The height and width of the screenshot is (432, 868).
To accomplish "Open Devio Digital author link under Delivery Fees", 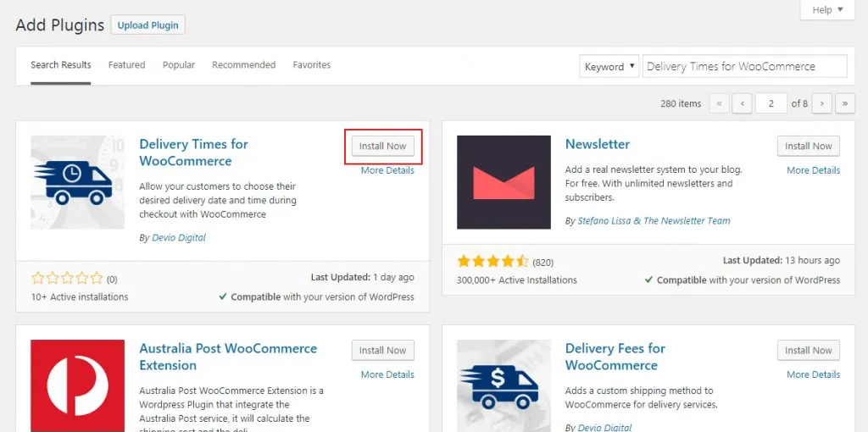I will click(x=604, y=427).
